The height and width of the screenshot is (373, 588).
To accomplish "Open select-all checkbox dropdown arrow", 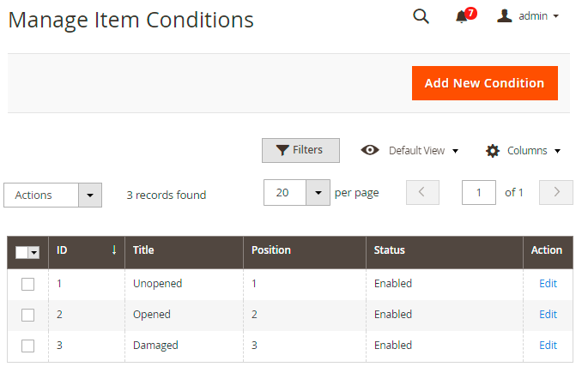I will [34, 252].
